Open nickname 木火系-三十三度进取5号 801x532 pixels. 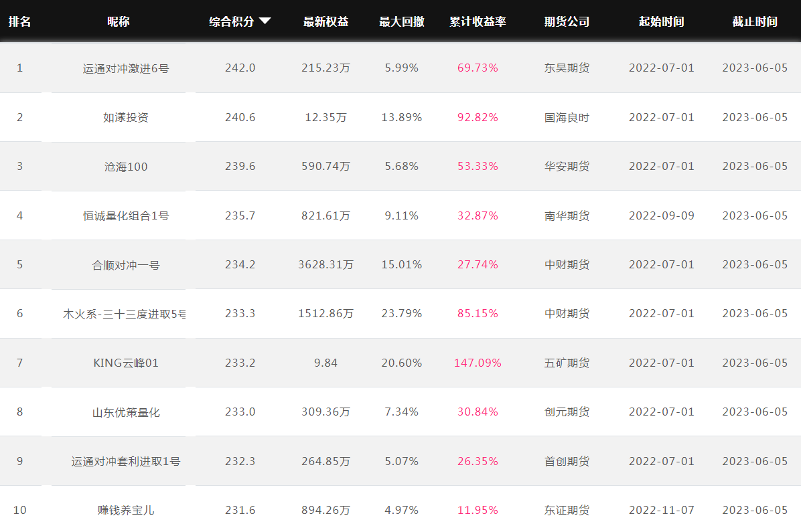tap(124, 314)
